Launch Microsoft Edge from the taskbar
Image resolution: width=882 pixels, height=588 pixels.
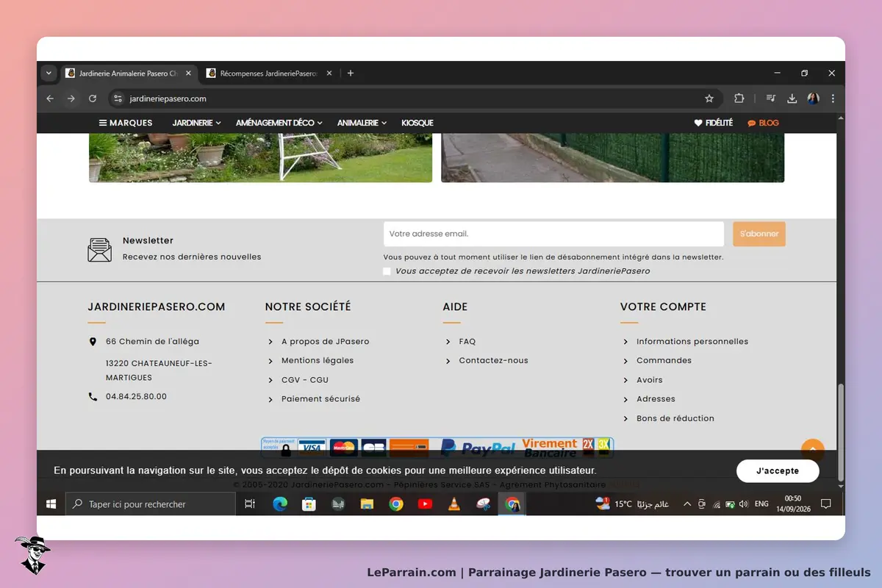point(280,504)
